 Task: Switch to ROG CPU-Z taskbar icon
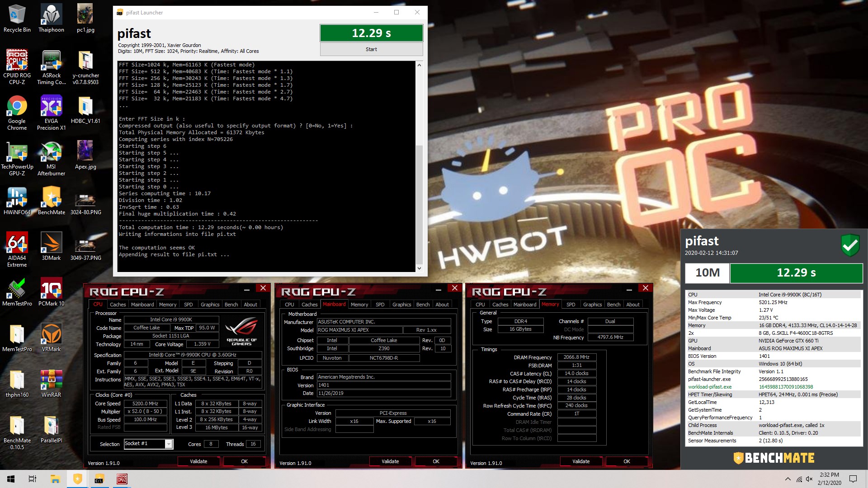[122, 479]
